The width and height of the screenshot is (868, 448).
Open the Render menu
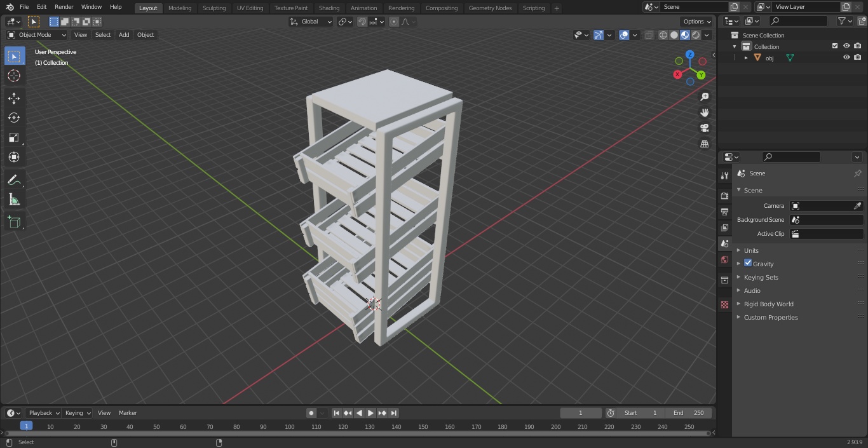(64, 7)
